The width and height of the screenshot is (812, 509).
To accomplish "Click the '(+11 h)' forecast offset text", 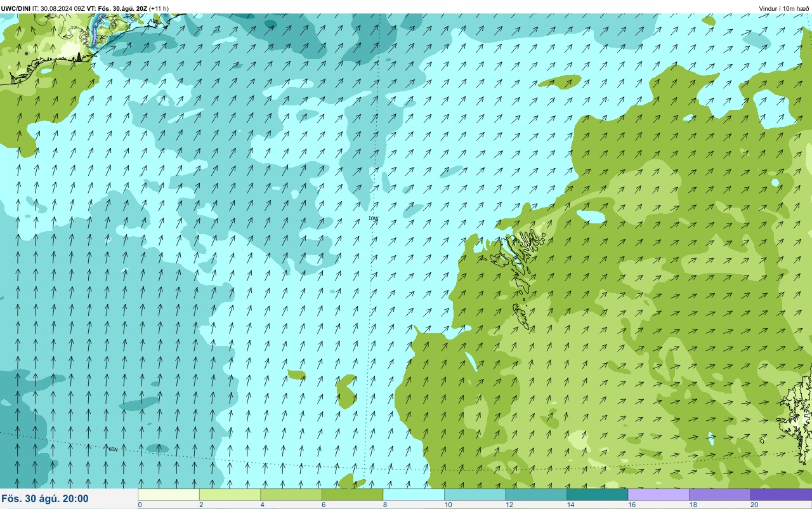I will 159,8.
